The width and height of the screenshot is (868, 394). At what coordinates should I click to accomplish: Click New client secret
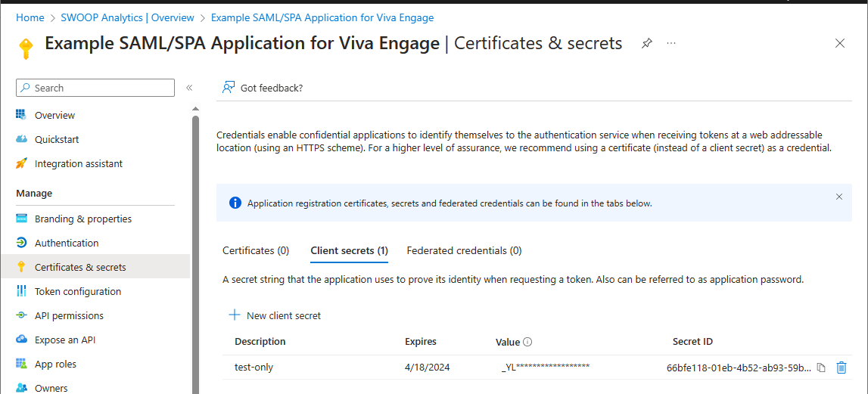click(275, 315)
